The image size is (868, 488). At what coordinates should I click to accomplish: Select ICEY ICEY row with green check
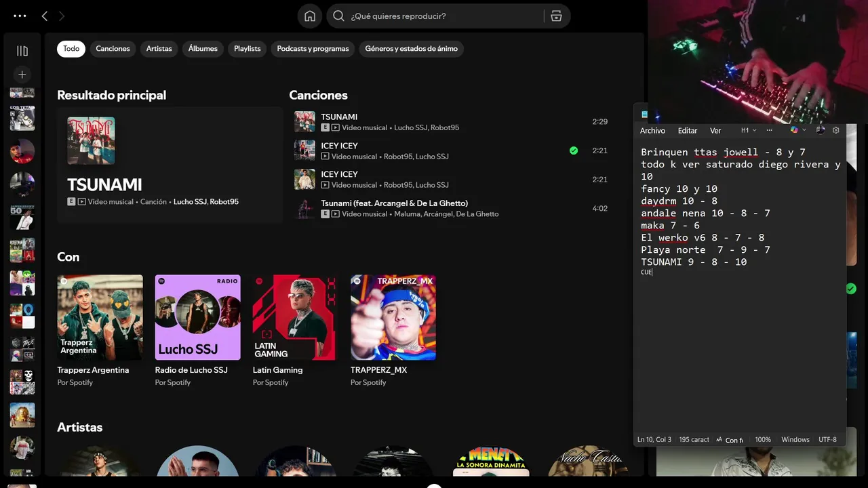[452, 150]
